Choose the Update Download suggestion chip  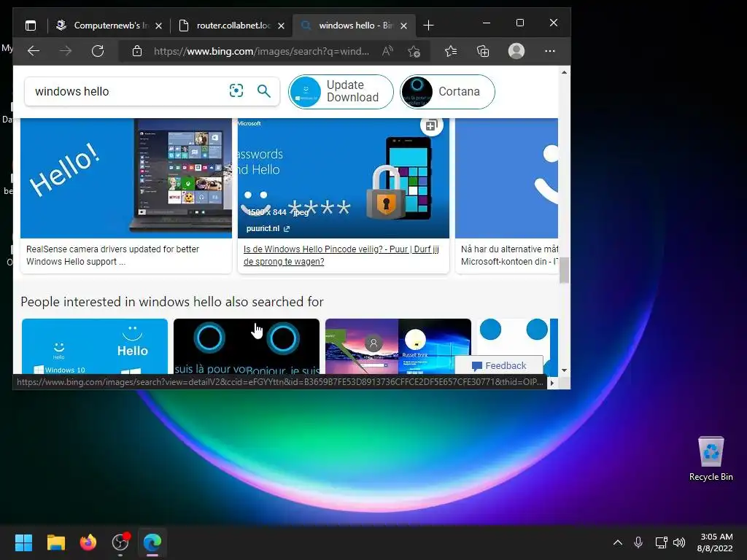[341, 91]
